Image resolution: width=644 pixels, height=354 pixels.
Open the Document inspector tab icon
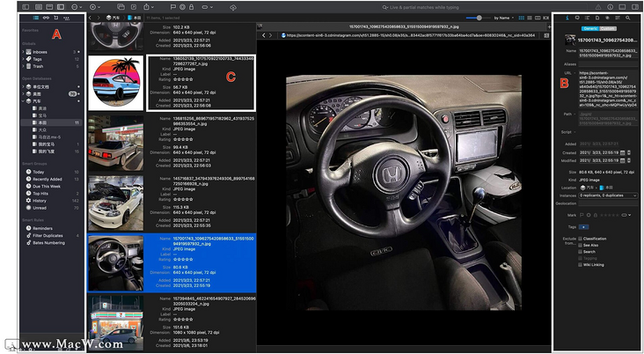point(597,18)
